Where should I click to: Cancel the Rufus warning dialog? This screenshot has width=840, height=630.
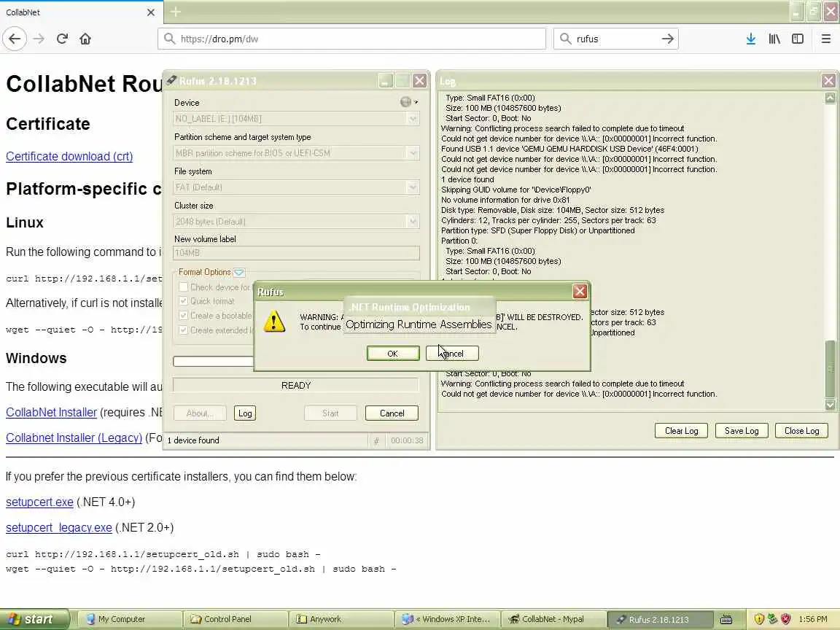(452, 354)
